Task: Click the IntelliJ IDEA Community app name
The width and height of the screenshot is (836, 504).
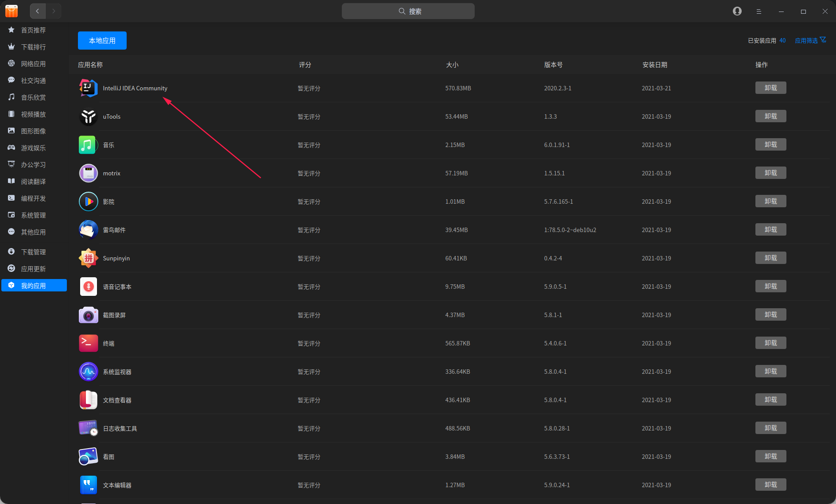Action: (135, 88)
